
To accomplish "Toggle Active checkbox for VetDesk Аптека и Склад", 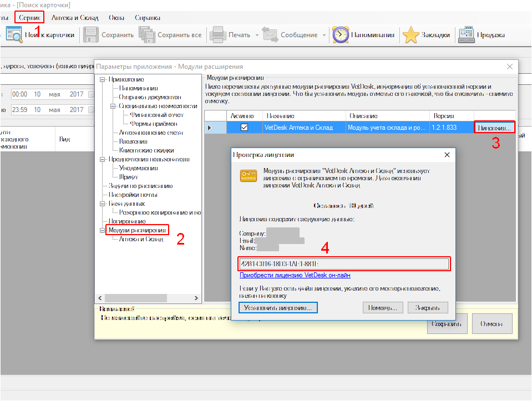I will click(x=244, y=127).
